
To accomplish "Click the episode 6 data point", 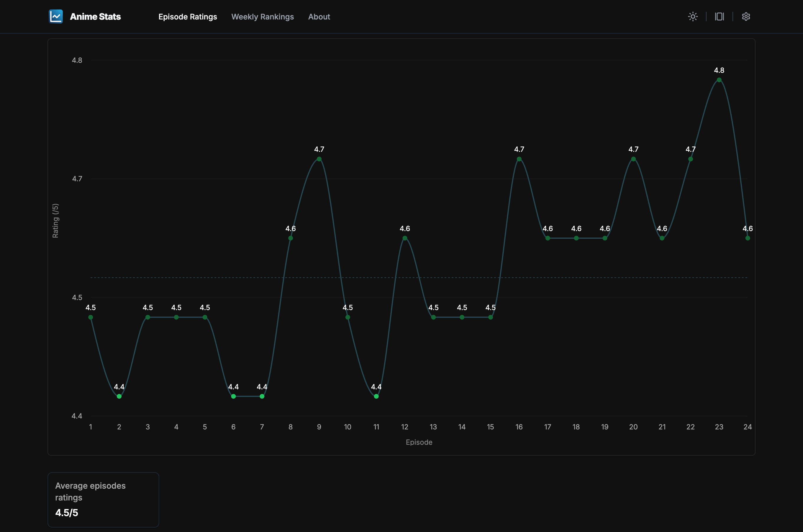I will (233, 396).
